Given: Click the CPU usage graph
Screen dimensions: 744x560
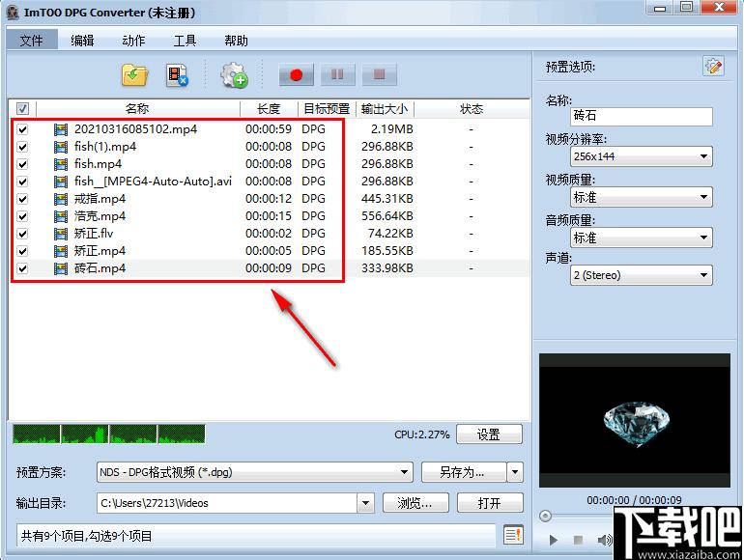Looking at the screenshot, I should point(109,434).
